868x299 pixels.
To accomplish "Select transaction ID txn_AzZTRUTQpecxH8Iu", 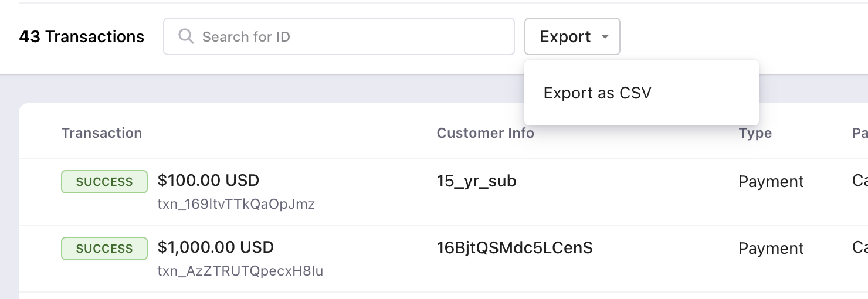I will (240, 271).
